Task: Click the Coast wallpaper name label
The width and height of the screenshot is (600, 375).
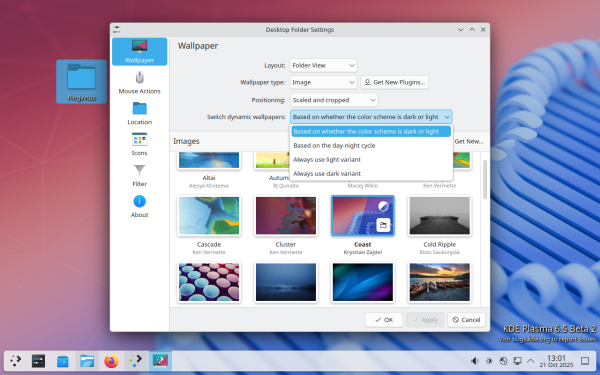Action: point(362,244)
